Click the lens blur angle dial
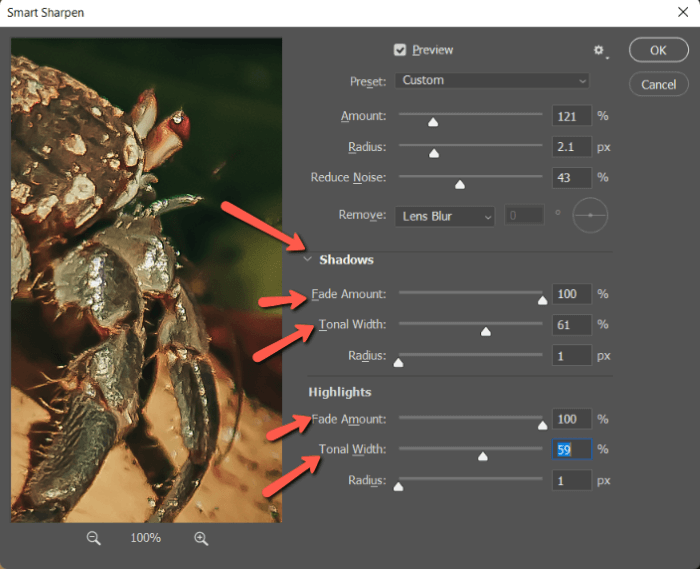 tap(590, 215)
